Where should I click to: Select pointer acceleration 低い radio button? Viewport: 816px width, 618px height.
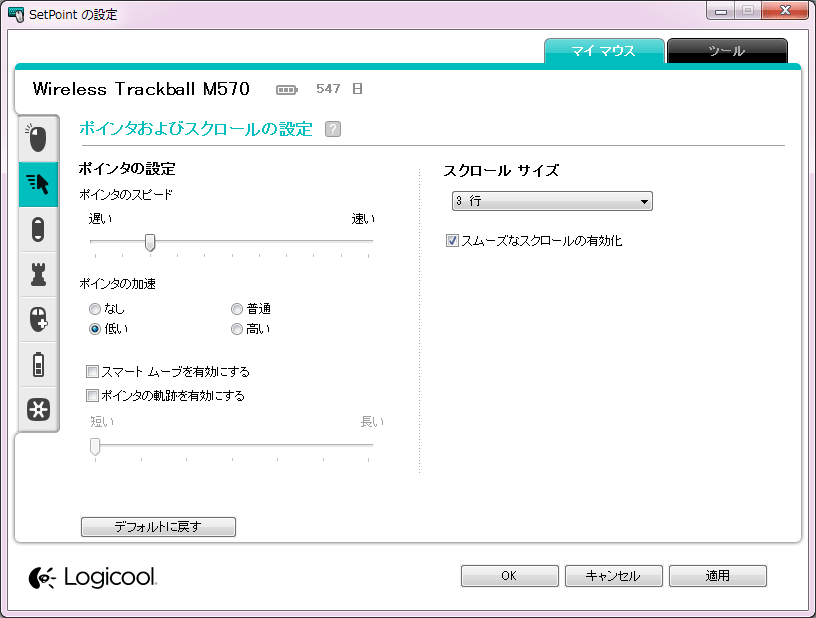(x=95, y=329)
